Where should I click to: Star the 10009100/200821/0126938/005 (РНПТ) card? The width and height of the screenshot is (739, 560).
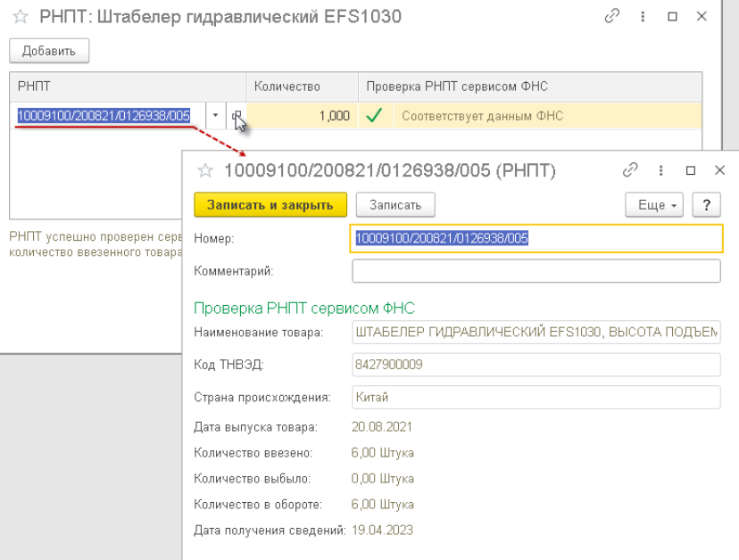coord(205,170)
